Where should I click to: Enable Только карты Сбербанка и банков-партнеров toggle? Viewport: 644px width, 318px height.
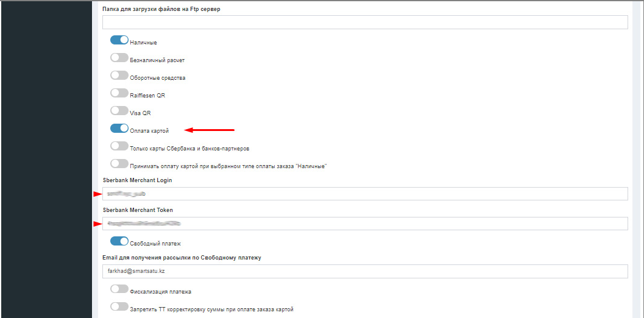[x=119, y=146]
